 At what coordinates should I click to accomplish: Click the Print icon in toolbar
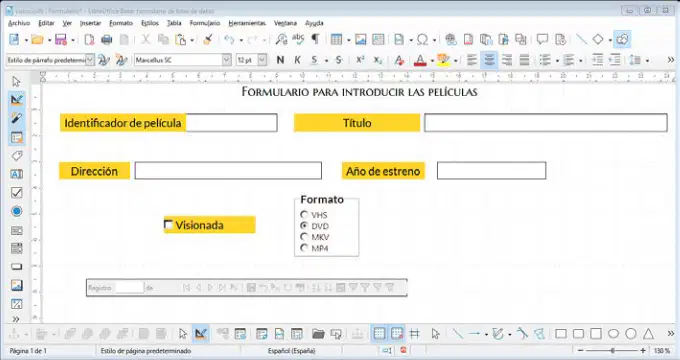107,39
